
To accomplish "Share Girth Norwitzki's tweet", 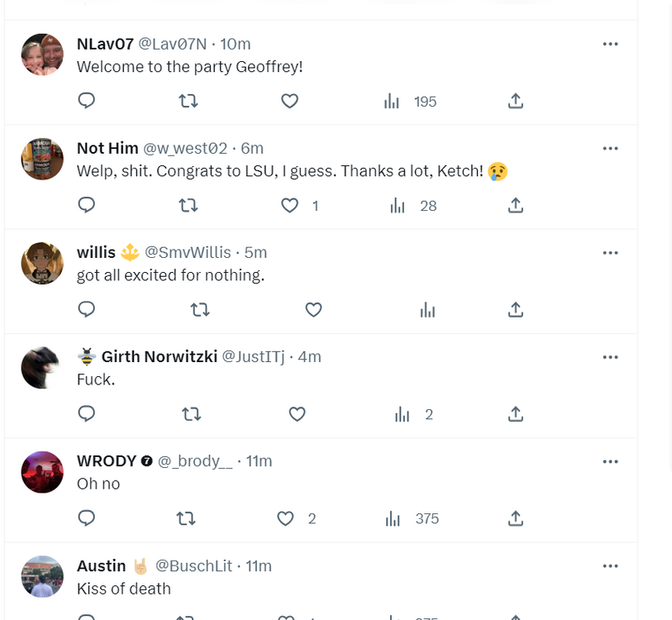I will point(515,414).
